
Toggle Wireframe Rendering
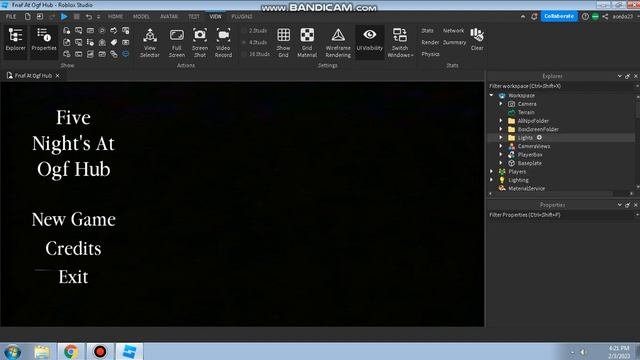coord(338,42)
